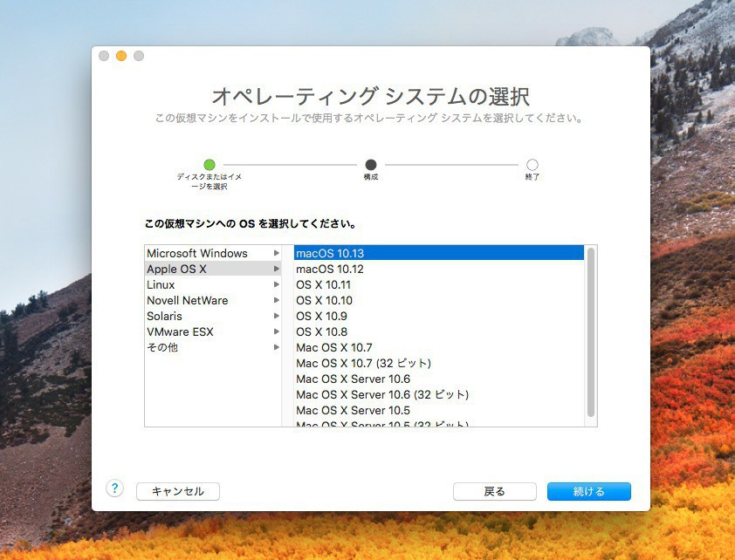Choose OS X 10.10 version
This screenshot has height=560, width=735.
pyautogui.click(x=439, y=300)
